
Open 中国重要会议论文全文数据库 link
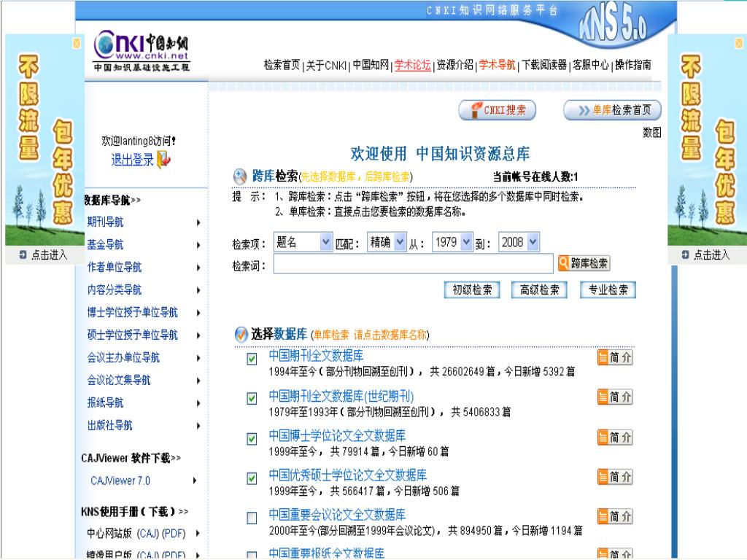pos(337,515)
